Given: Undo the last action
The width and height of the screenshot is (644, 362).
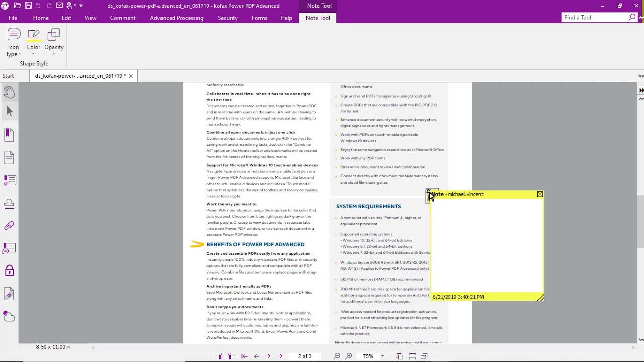Looking at the screenshot, I should [x=38, y=6].
